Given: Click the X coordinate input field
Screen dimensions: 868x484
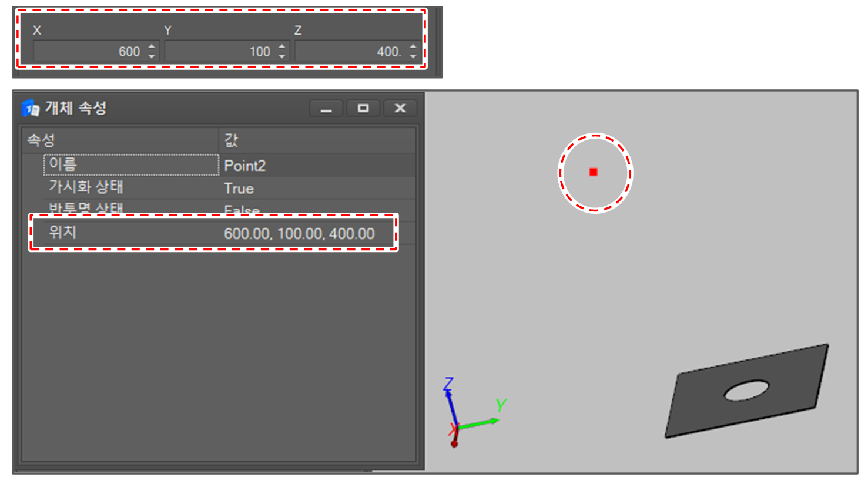Looking at the screenshot, I should click(x=88, y=52).
